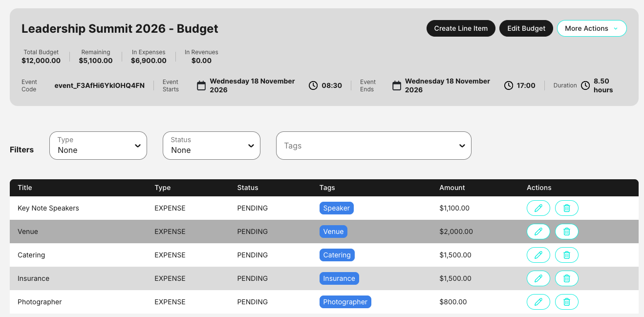Click the Total Budget $12,000.00 value
644x317 pixels.
[x=41, y=61]
